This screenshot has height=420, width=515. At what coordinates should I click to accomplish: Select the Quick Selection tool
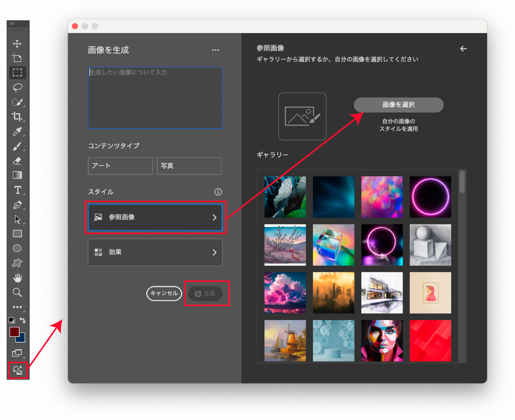[17, 102]
